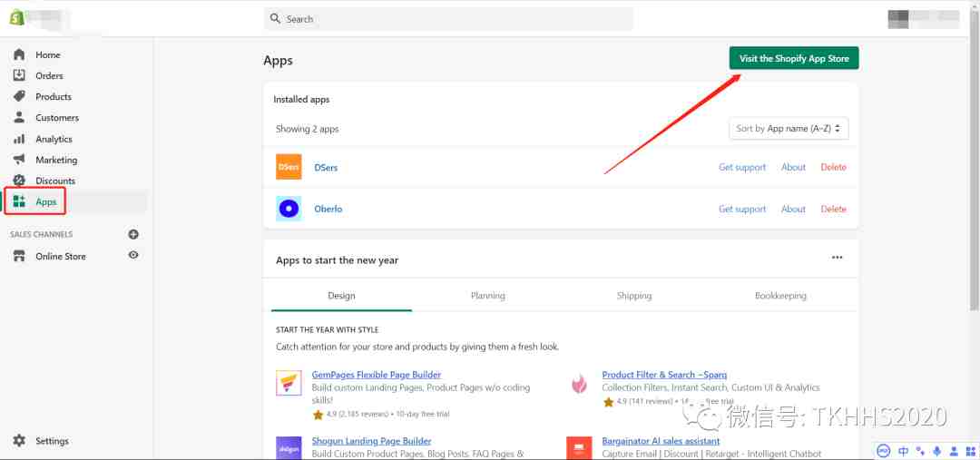Image resolution: width=980 pixels, height=460 pixels.
Task: Click the Showing 2 apps text
Action: tap(307, 129)
